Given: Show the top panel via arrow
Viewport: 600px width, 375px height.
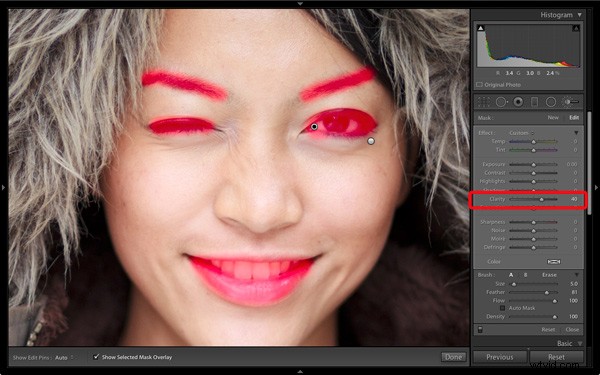Looking at the screenshot, I should pos(300,3).
